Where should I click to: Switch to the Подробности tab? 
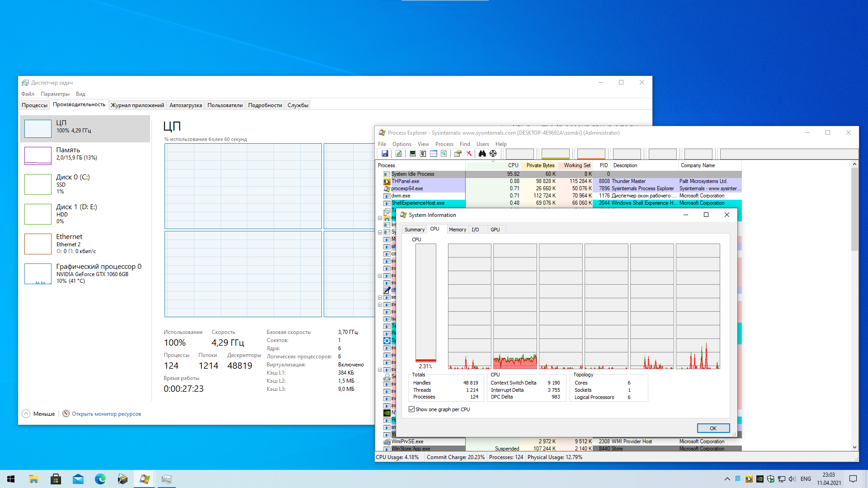pyautogui.click(x=265, y=105)
